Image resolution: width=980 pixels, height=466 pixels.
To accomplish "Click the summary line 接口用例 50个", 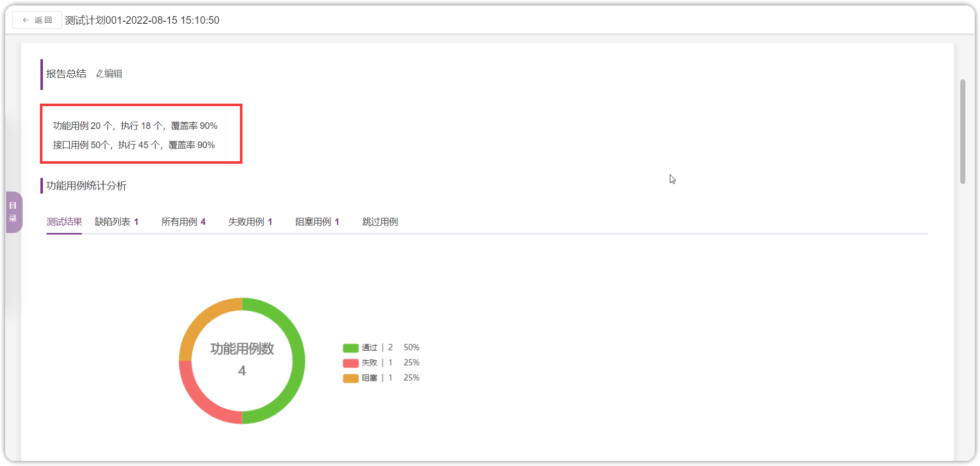I will (x=134, y=145).
